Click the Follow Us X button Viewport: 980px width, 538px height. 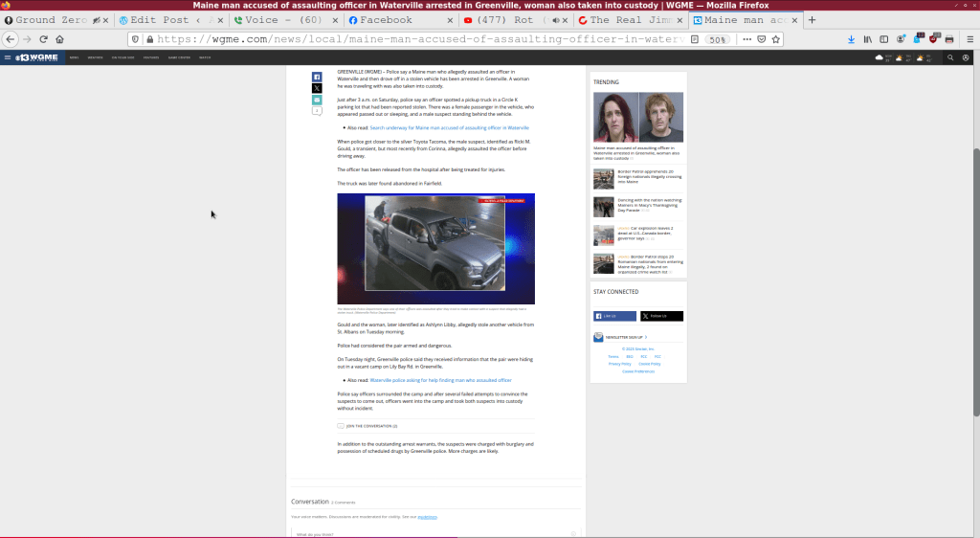(x=661, y=316)
